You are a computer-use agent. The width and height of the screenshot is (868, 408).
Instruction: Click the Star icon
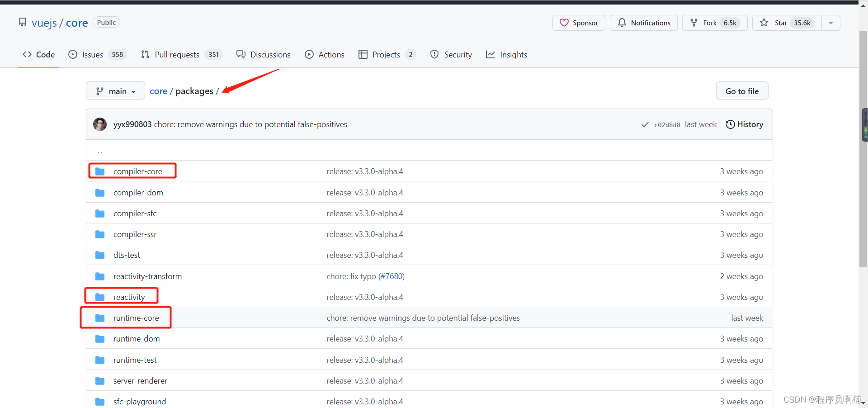[764, 23]
